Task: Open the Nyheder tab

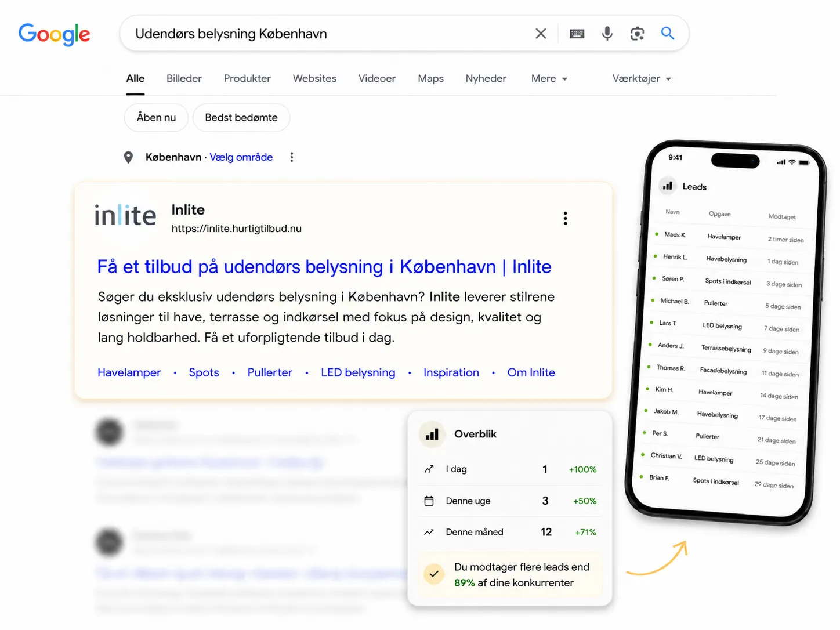Action: pos(486,78)
